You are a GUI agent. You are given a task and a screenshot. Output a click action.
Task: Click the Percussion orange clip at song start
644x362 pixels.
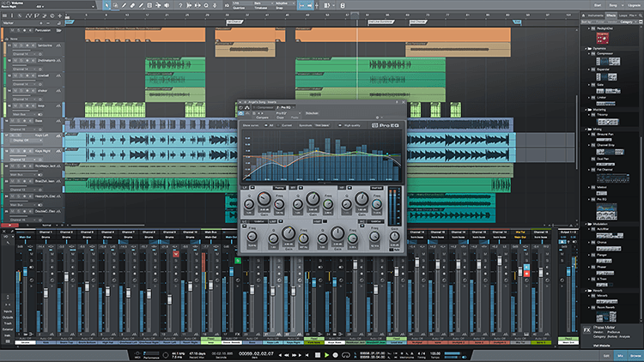point(145,35)
